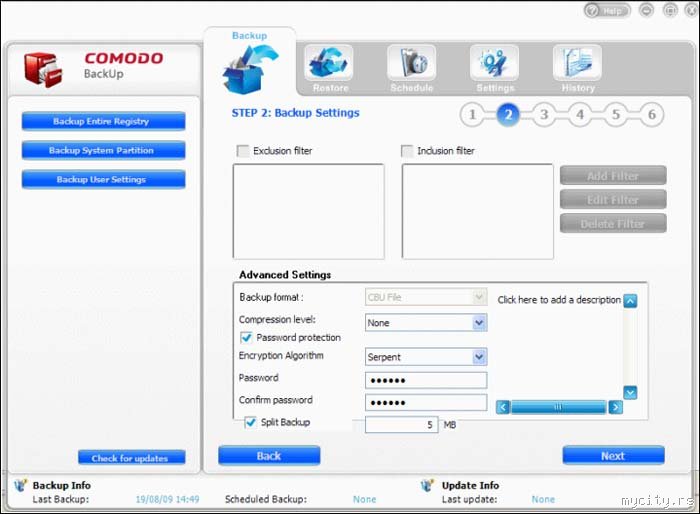
Task: Open the Backup tab icon
Action: pyautogui.click(x=250, y=69)
